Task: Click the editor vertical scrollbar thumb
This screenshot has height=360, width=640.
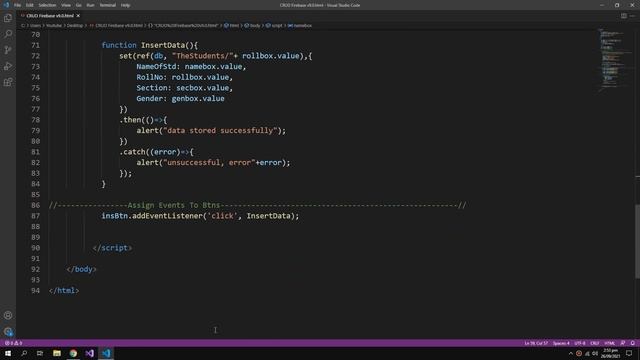Action: tap(637, 241)
